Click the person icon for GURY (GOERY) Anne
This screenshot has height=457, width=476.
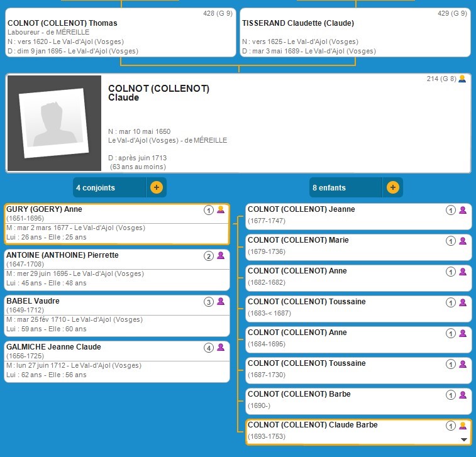pos(221,210)
